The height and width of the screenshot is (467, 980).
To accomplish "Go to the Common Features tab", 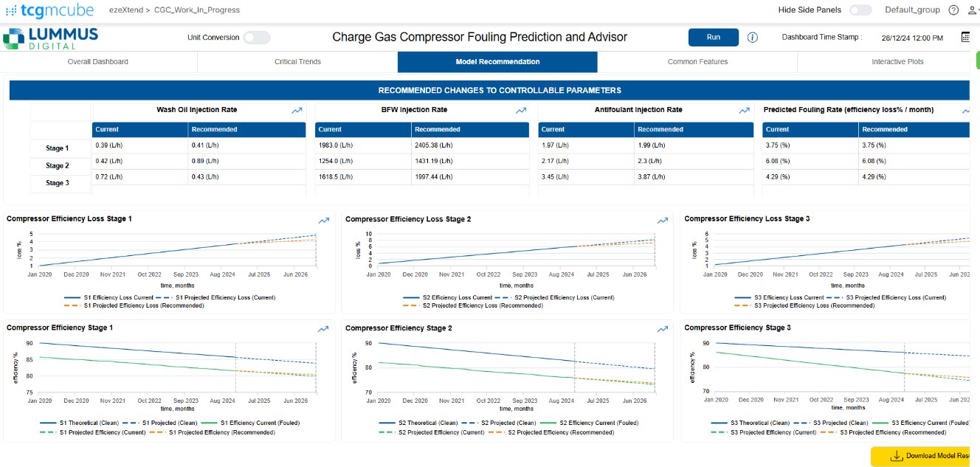I will tap(697, 62).
